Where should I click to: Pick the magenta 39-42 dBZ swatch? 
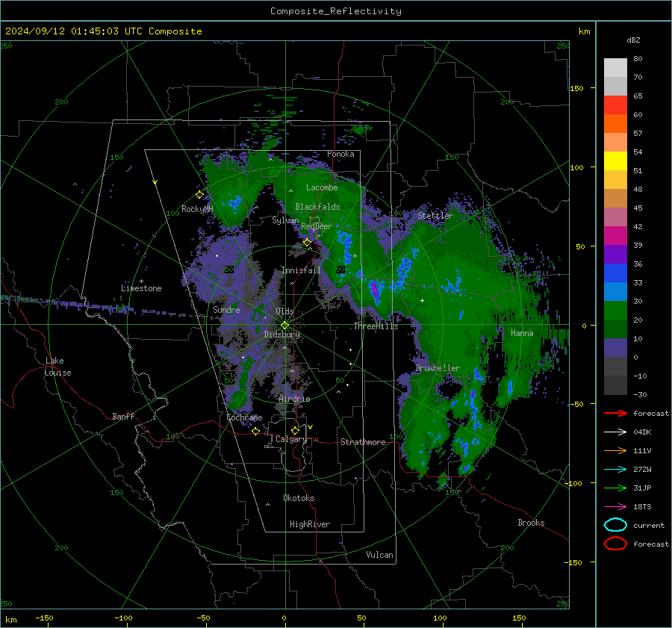click(x=615, y=236)
